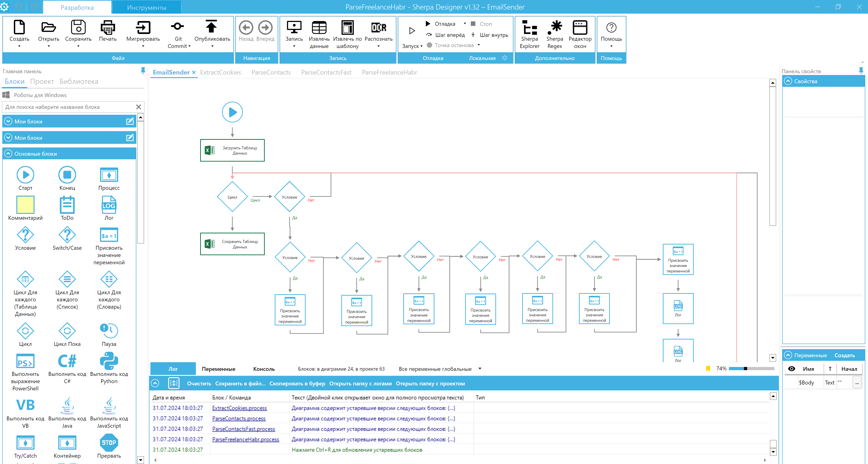Screen dimensions: 868x464
Task: Select the yellow Комментарий block
Action: [25, 205]
